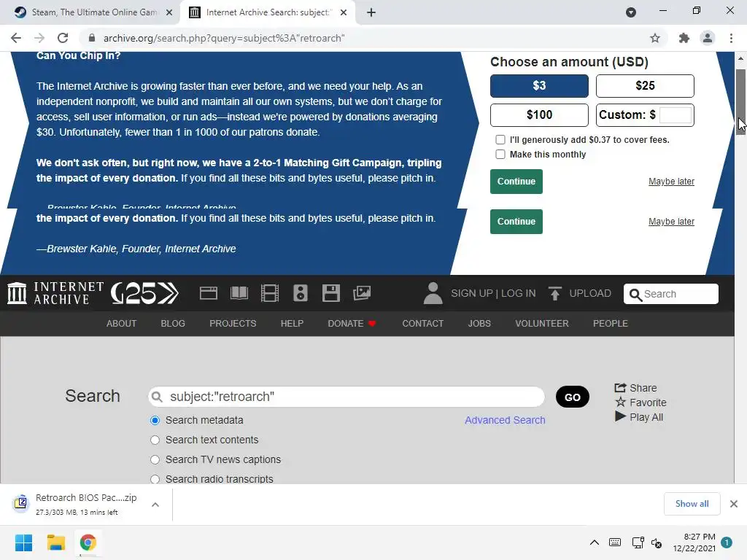Reload the page

point(63,38)
